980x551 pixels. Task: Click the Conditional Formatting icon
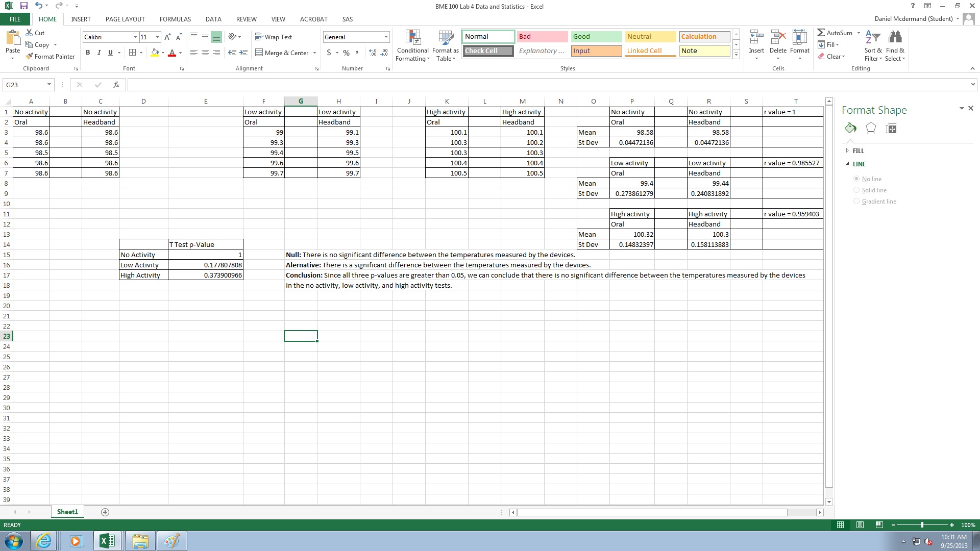tap(412, 38)
